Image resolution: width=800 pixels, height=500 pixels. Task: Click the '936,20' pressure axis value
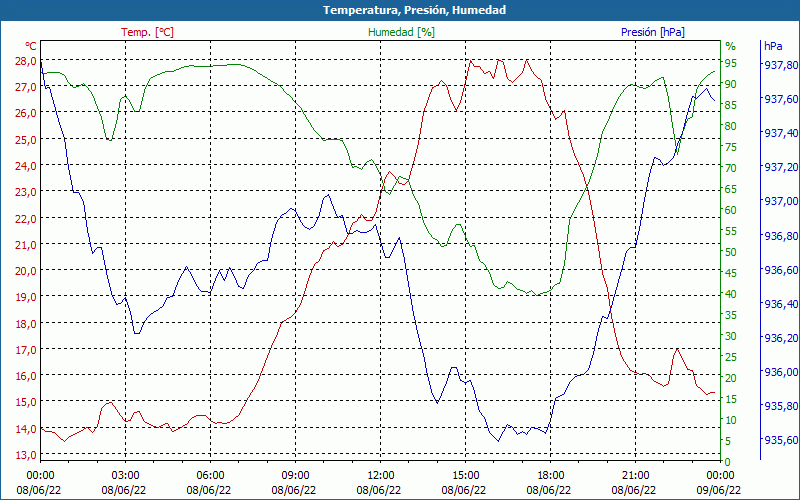click(x=781, y=338)
